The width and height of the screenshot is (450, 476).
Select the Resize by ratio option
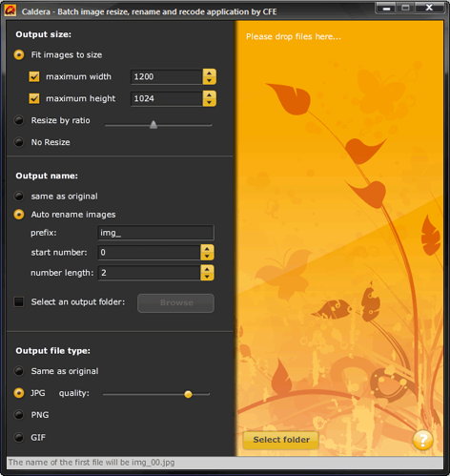tap(19, 120)
